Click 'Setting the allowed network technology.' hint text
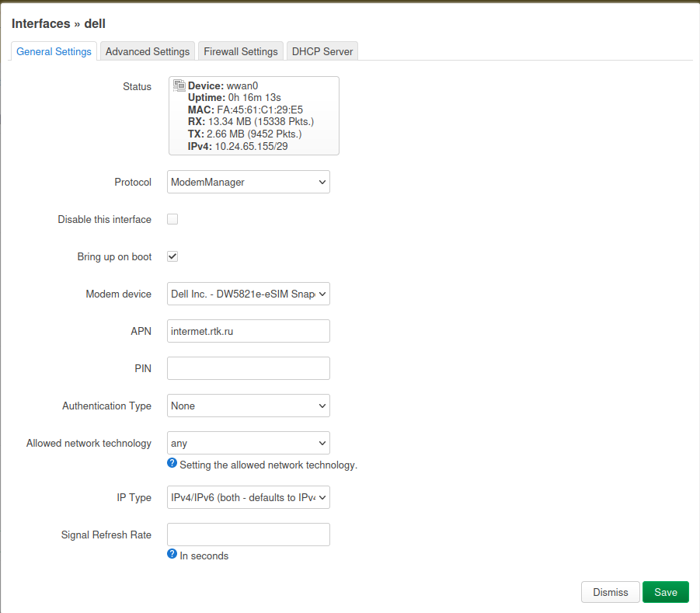 click(268, 465)
